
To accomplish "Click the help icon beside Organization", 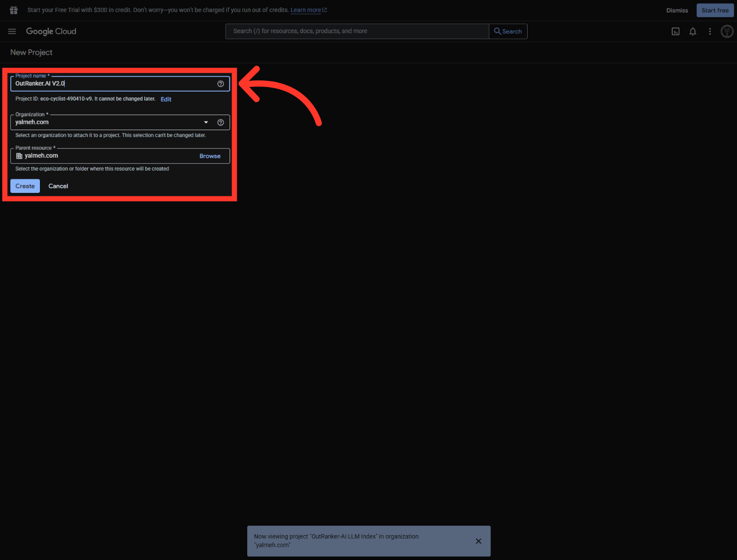I will pyautogui.click(x=221, y=122).
